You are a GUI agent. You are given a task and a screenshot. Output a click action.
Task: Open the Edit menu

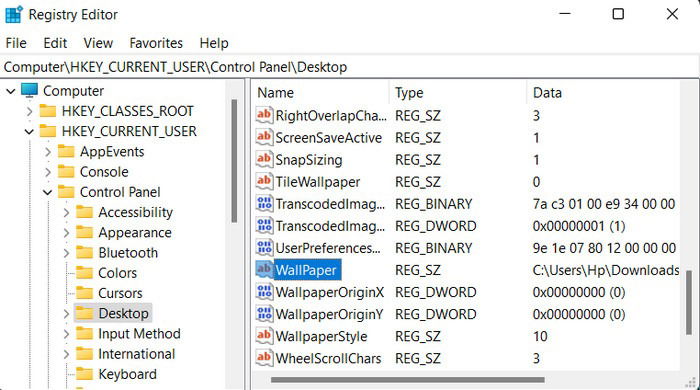pos(55,43)
